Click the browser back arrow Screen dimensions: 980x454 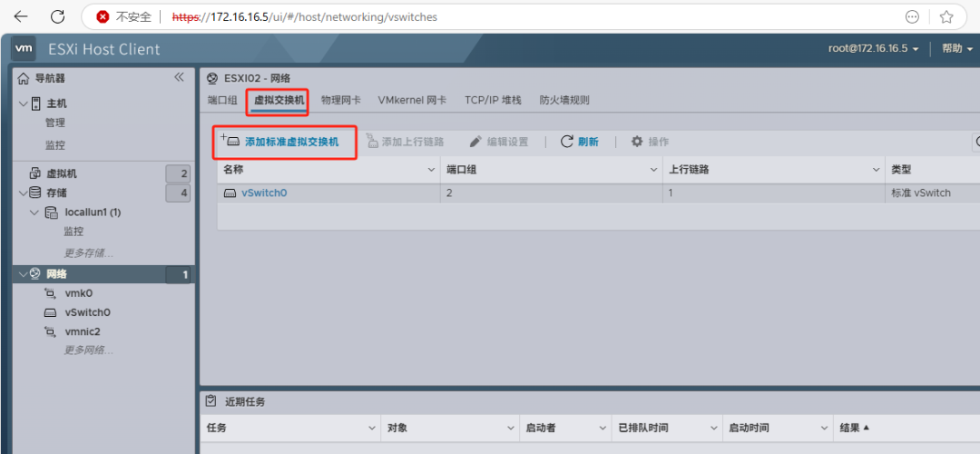coord(21,17)
